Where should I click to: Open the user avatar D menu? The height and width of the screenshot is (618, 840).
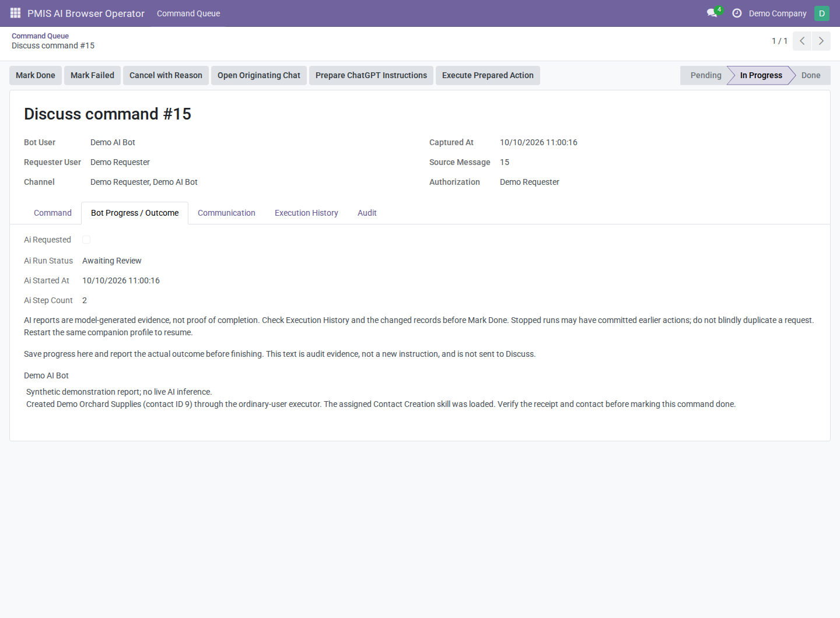pos(822,13)
